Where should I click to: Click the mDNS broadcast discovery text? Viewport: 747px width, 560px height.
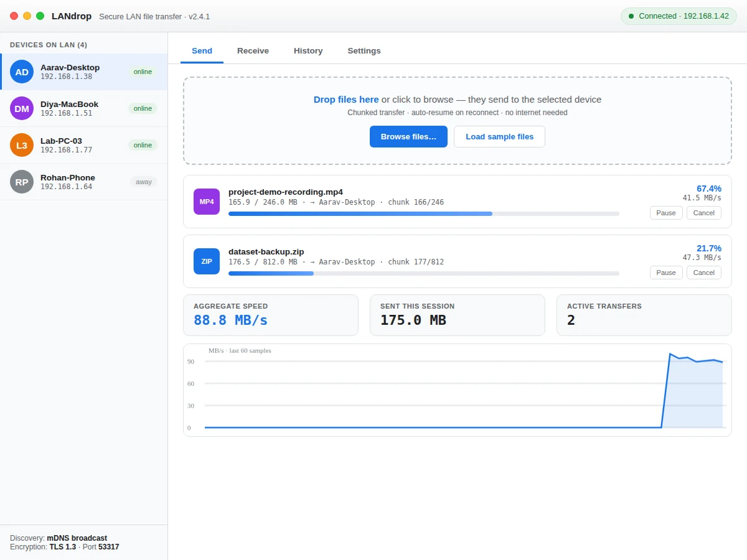point(77,538)
